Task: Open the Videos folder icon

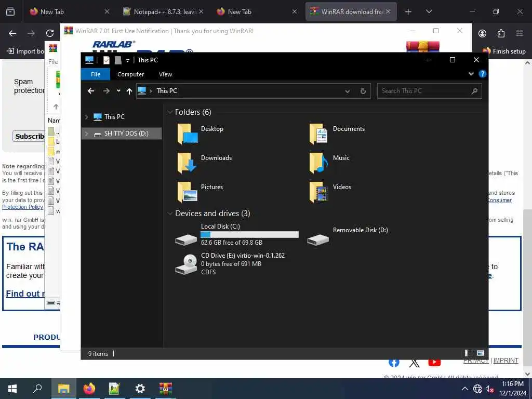Action: pyautogui.click(x=318, y=192)
